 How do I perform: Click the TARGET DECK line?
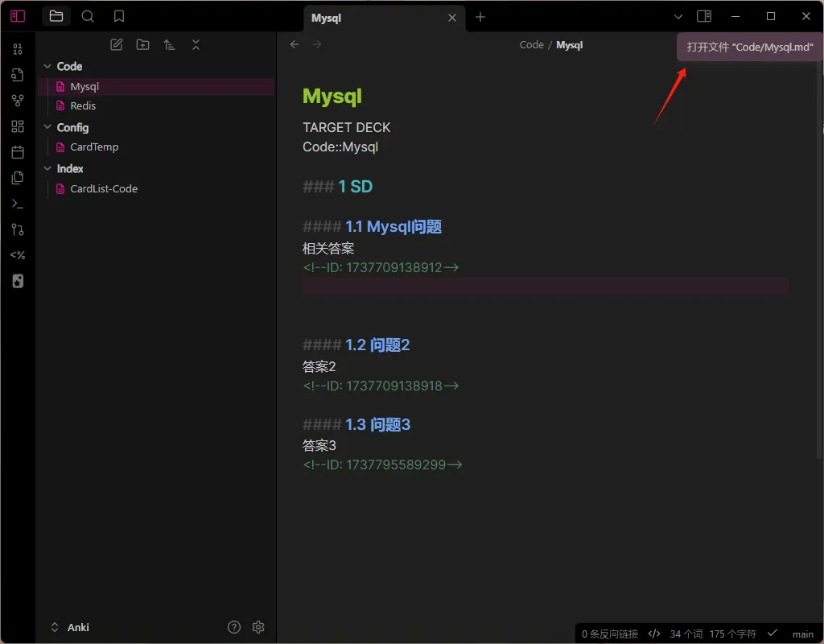(x=346, y=128)
